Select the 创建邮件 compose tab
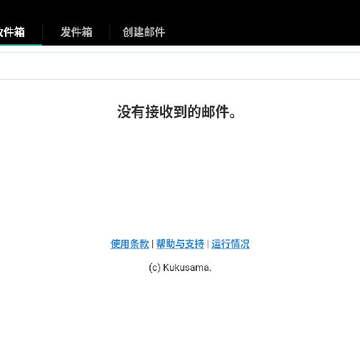Viewport: 360px width, 360px height. coord(144,32)
